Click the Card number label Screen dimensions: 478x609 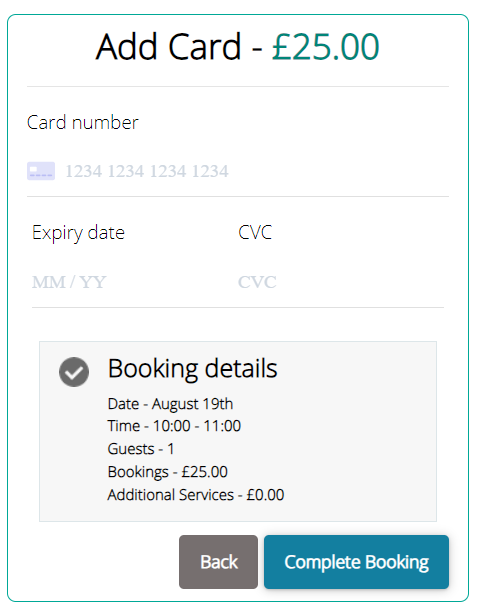tap(83, 122)
